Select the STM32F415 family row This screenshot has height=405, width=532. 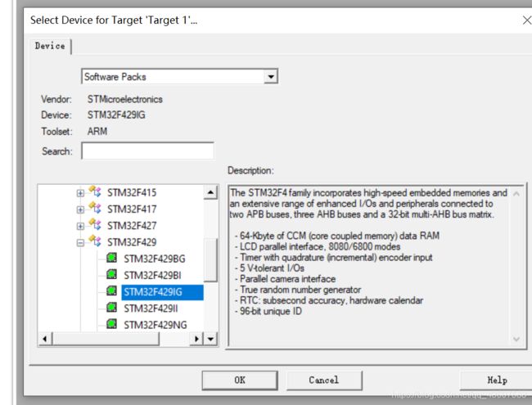tap(132, 193)
